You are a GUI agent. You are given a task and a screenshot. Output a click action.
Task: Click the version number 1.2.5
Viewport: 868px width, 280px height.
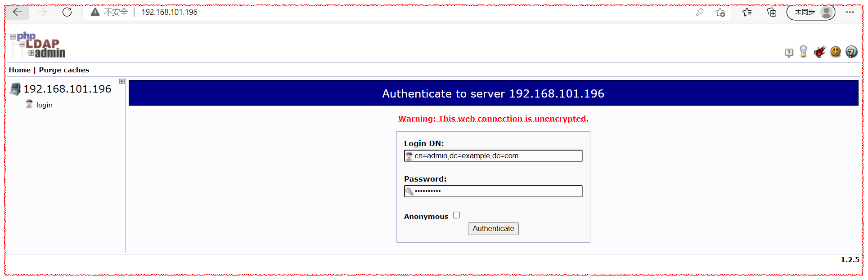(850, 260)
